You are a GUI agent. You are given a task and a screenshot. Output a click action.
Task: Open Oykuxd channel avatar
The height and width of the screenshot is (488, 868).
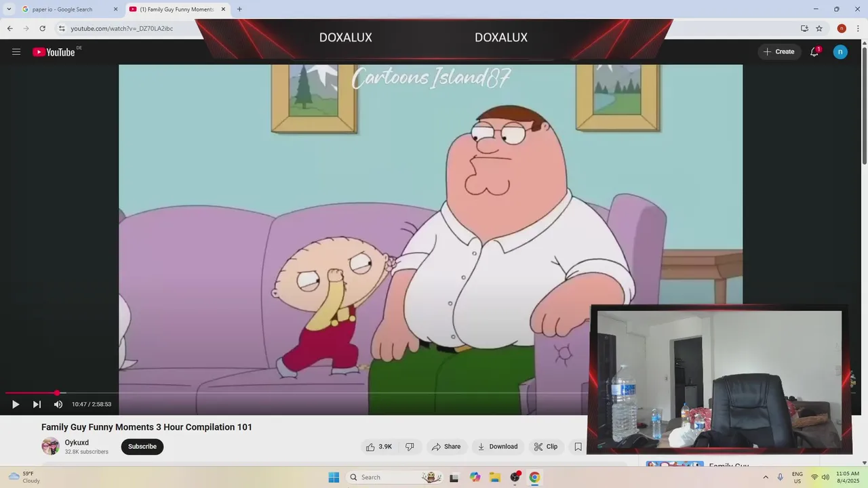pos(50,446)
